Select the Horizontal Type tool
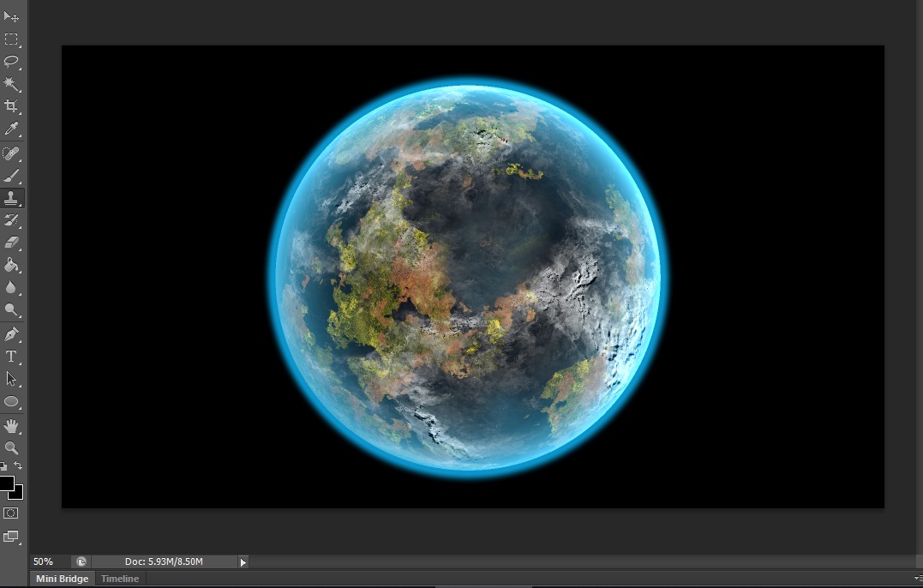 [x=11, y=357]
